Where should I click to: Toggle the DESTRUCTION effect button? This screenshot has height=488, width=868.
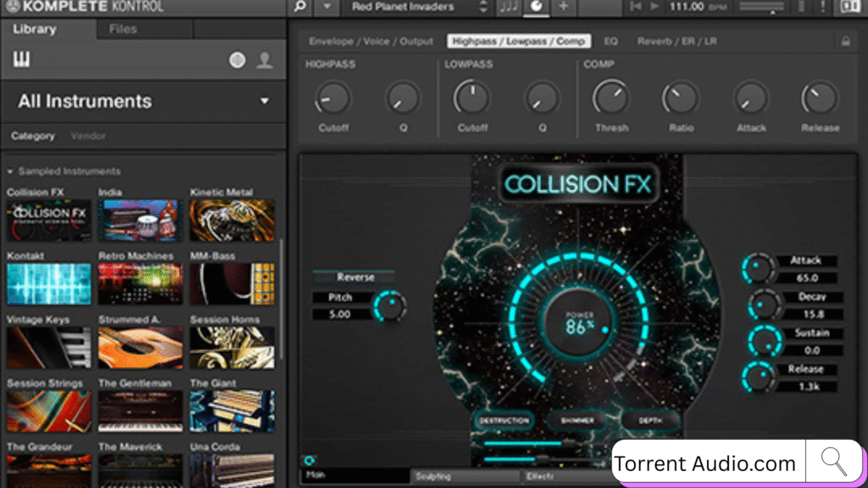tap(504, 420)
